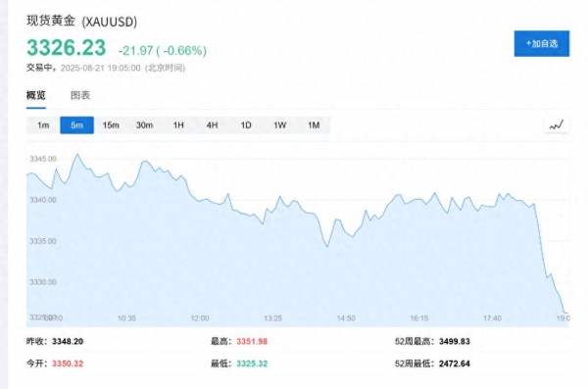The height and width of the screenshot is (389, 588).
Task: Show the 1W weekly chart
Action: pos(279,124)
